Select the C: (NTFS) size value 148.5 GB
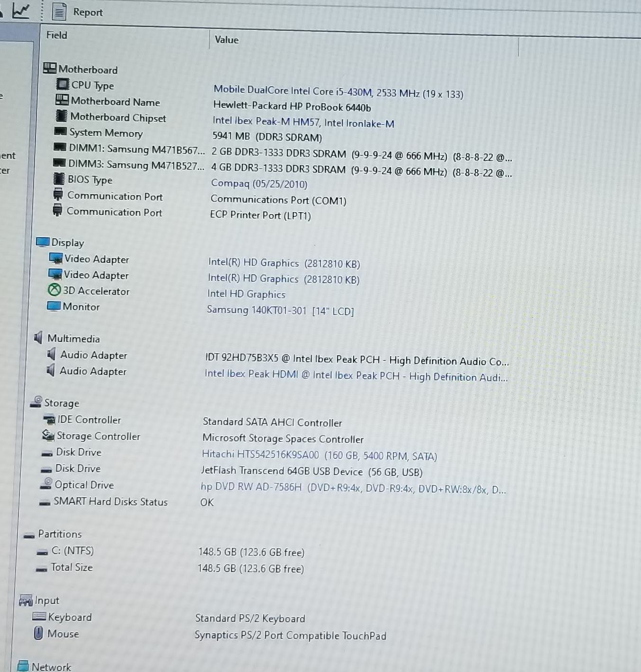The image size is (641, 672). pyautogui.click(x=251, y=552)
